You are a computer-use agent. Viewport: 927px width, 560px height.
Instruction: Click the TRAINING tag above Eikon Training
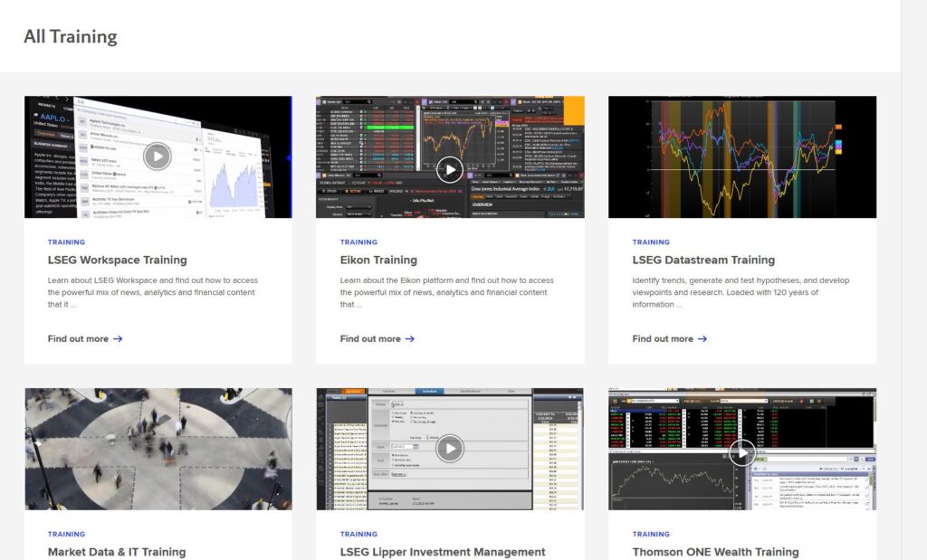358,242
